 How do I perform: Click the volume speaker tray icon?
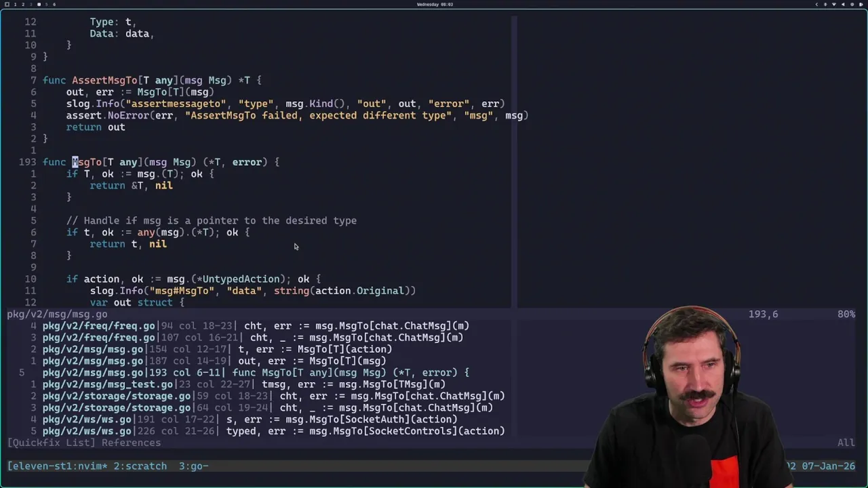coord(843,4)
